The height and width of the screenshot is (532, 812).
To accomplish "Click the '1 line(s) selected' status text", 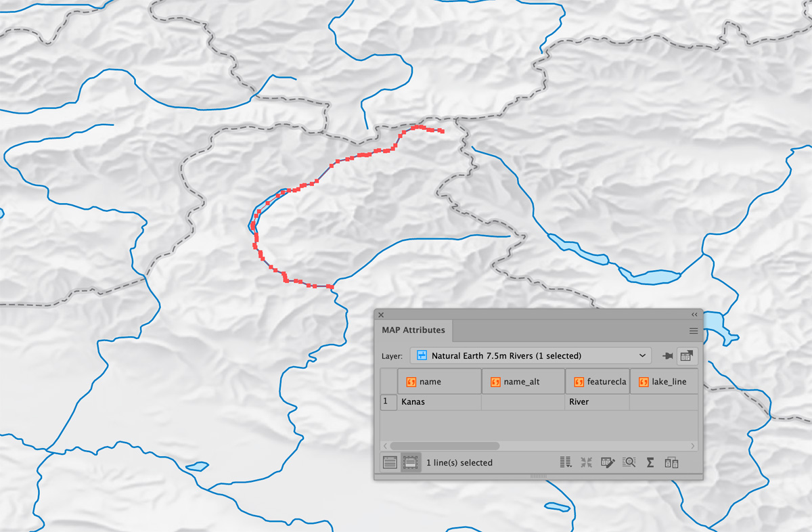I will point(459,463).
